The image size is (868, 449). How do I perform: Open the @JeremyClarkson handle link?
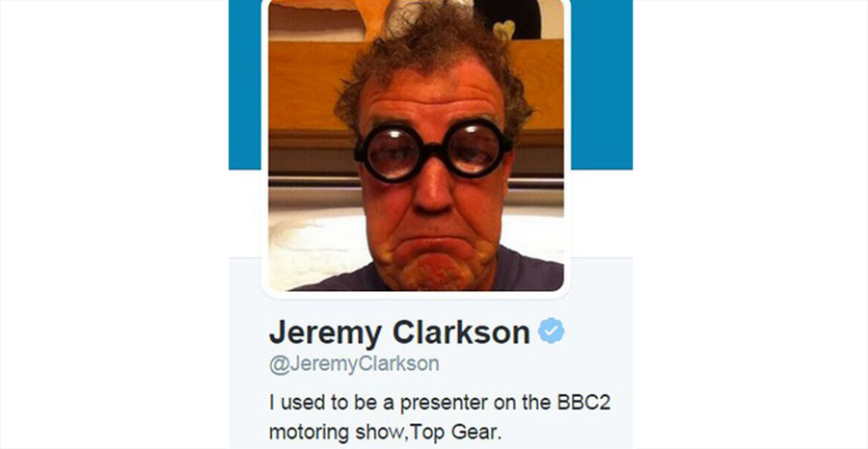(x=354, y=365)
